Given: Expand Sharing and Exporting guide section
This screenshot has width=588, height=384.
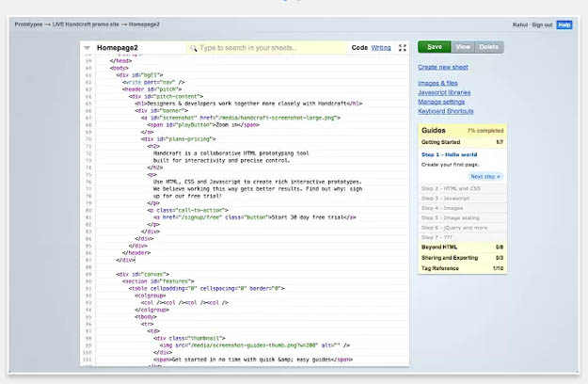Looking at the screenshot, I should tap(462, 258).
